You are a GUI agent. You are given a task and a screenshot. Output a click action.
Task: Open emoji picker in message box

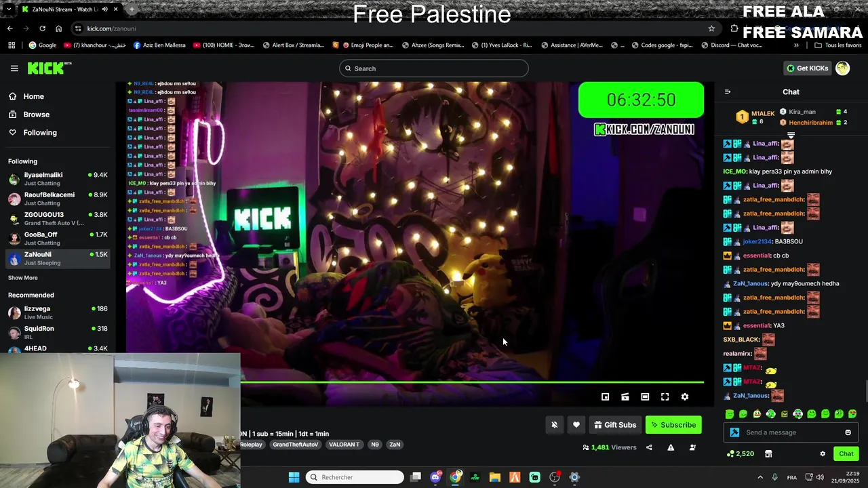[848, 432]
